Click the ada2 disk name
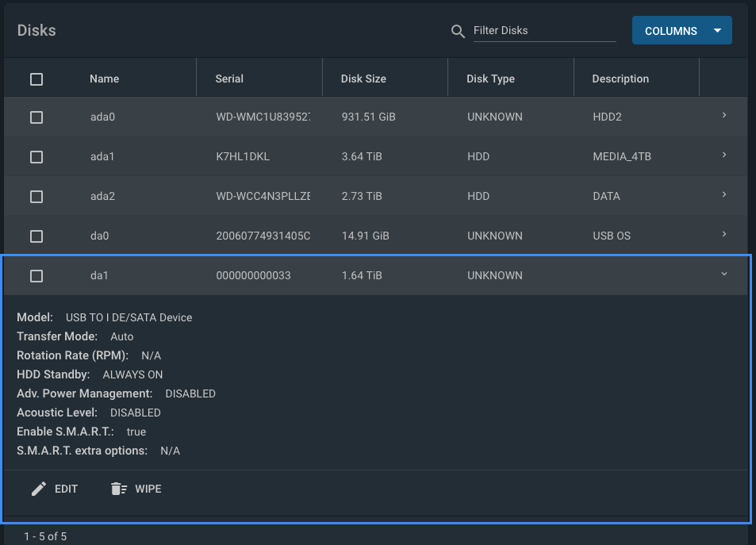Screen dimensions: 756x545 [102, 196]
